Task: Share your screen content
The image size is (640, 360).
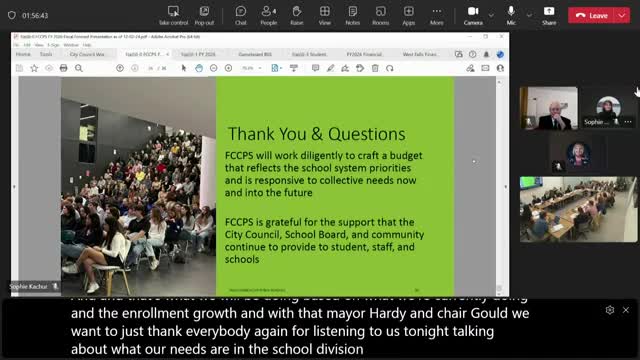Action: tap(549, 16)
